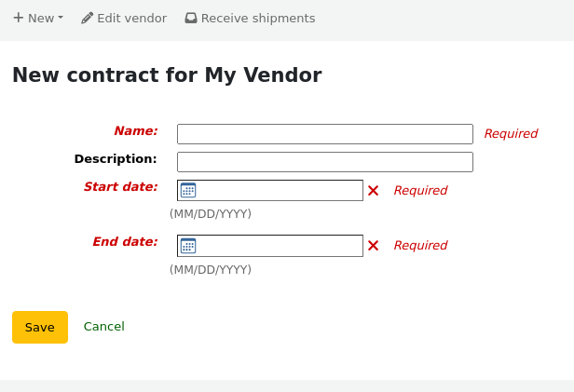Click inside the End date field
This screenshot has height=392, width=574.
pos(280,246)
